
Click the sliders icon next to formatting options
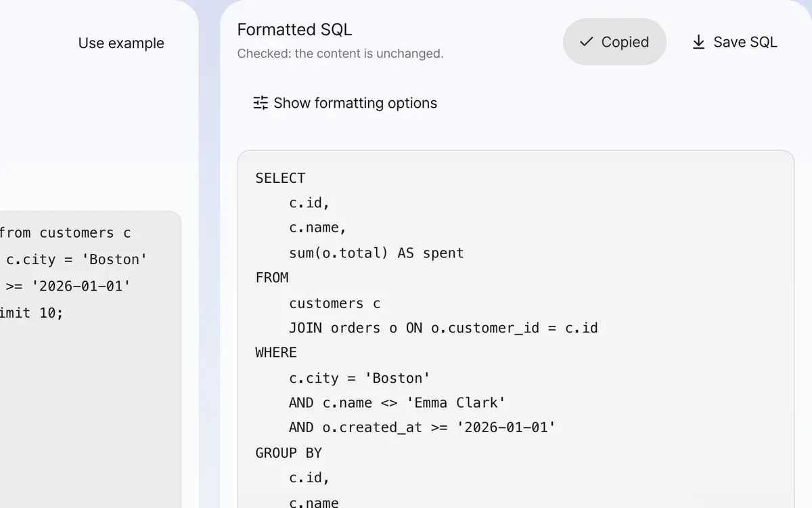tap(261, 103)
